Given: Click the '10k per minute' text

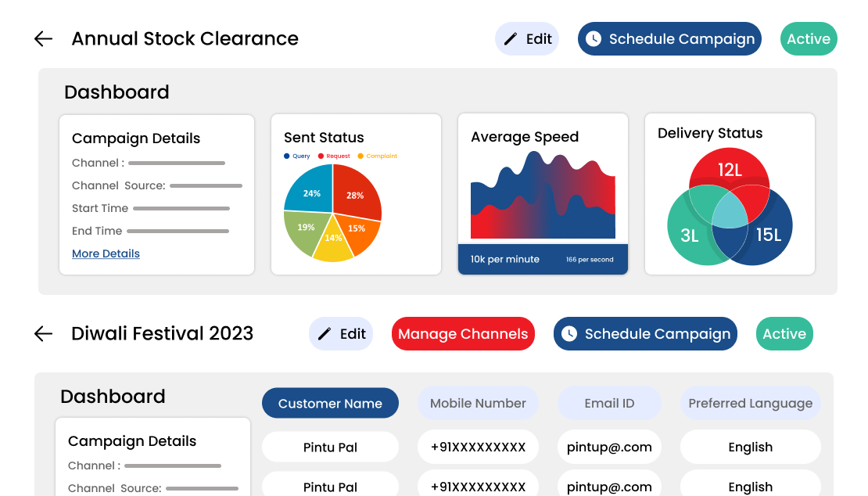Looking at the screenshot, I should [x=505, y=259].
